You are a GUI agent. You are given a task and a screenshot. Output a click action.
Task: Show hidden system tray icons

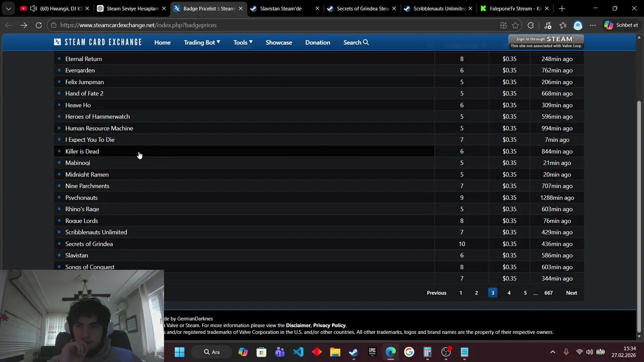[552, 352]
